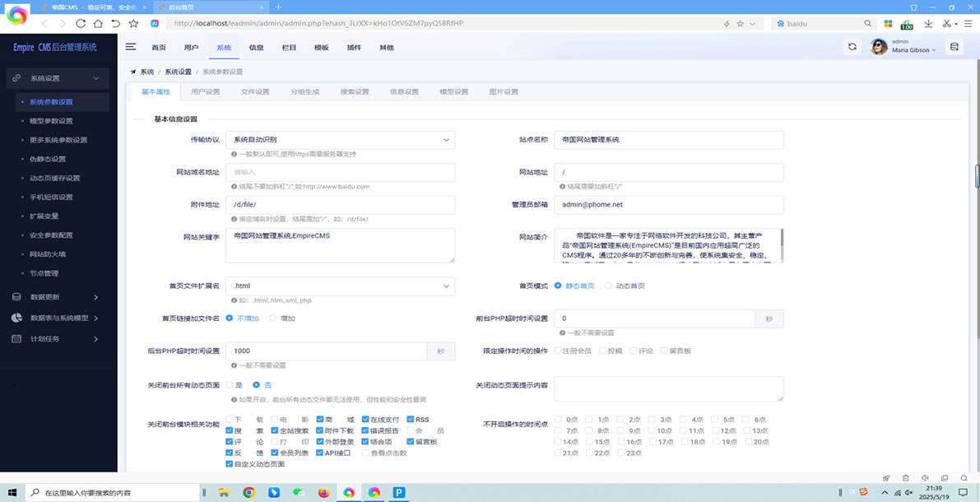Click 系统设置 in the breadcrumb
This screenshot has height=502, width=980.
point(178,72)
